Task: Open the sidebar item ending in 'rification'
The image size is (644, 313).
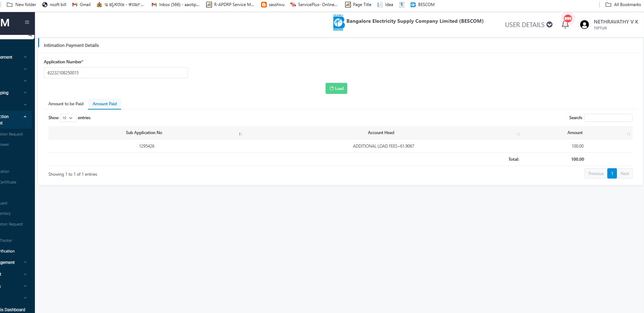Action: [7, 251]
